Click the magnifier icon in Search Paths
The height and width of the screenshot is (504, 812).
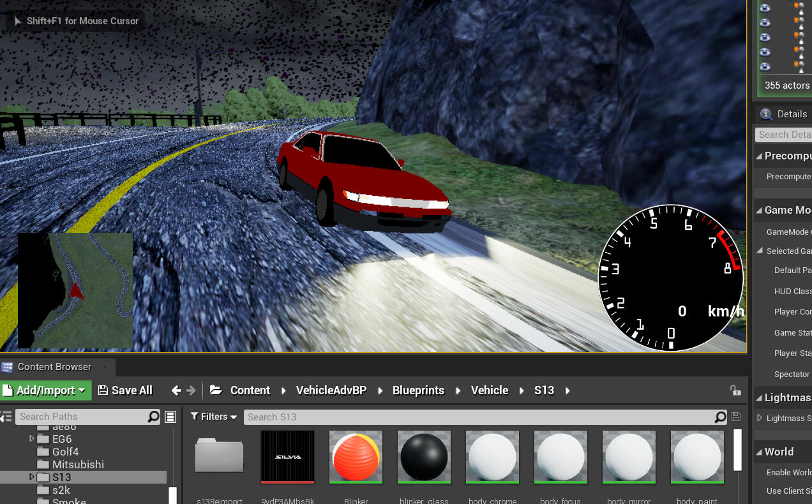point(153,417)
